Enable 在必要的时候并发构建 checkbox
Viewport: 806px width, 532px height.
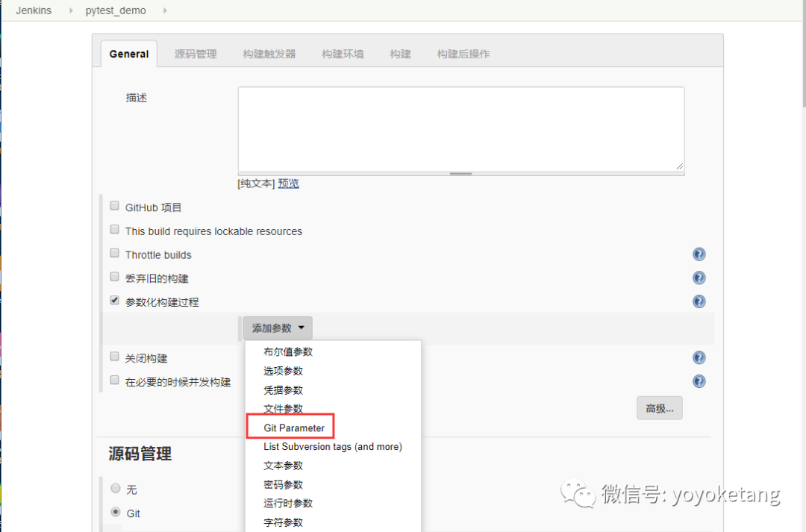115,380
